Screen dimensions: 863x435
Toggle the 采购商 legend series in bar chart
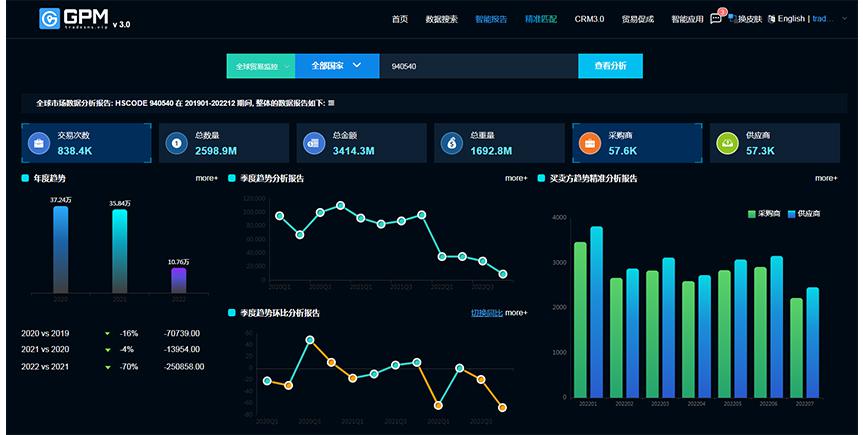click(767, 214)
